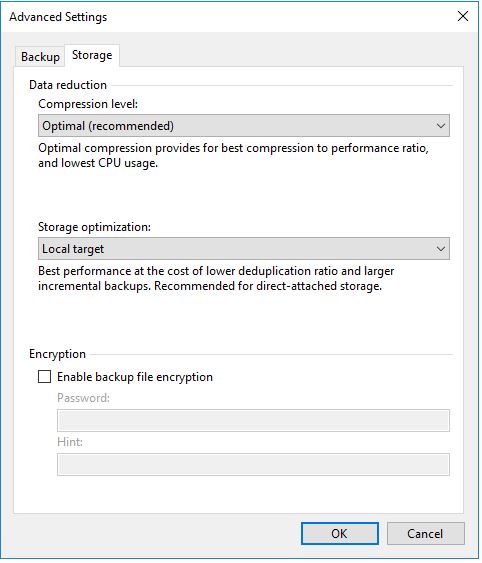Click the Cancel button
This screenshot has height=563, width=482.
(x=426, y=534)
